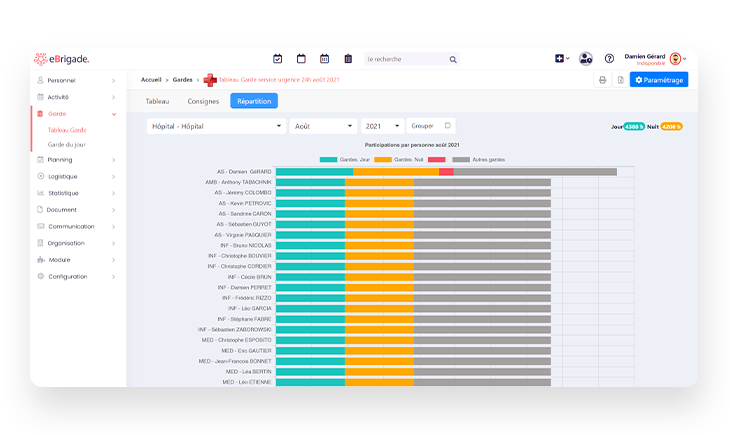
Task: Click the Garde sidebar icon
Action: 40,114
